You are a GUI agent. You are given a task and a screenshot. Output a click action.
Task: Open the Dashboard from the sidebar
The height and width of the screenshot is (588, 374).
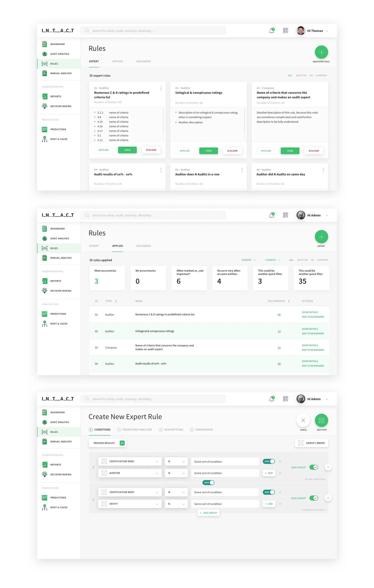tap(58, 44)
